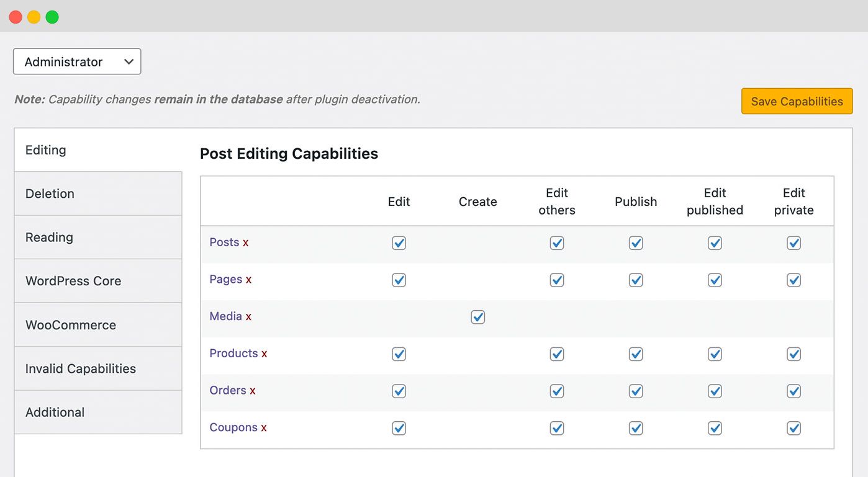
Task: Remove the Posts row using its x icon
Action: tap(245, 243)
